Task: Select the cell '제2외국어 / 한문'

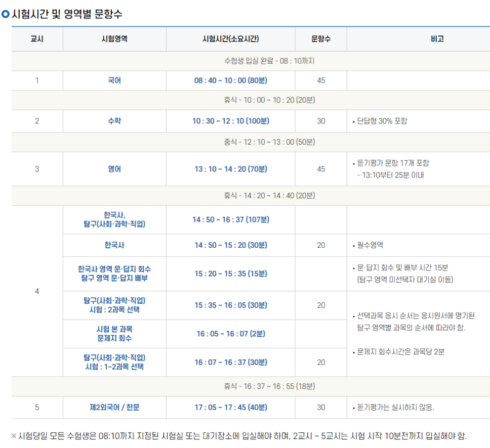Action: pyautogui.click(x=114, y=408)
